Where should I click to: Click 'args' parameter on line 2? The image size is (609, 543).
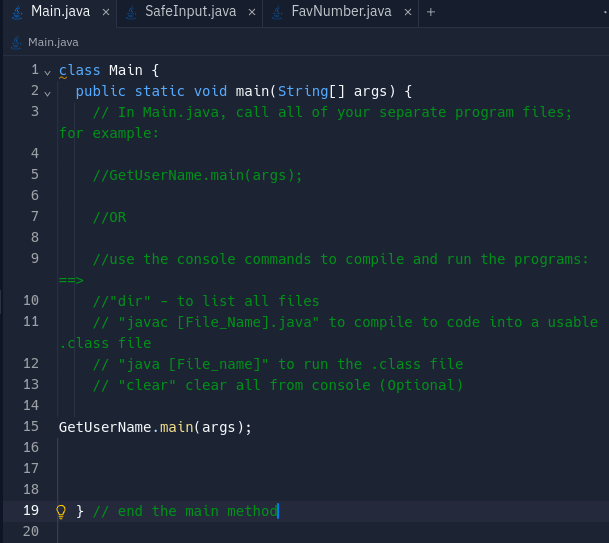[x=371, y=91]
